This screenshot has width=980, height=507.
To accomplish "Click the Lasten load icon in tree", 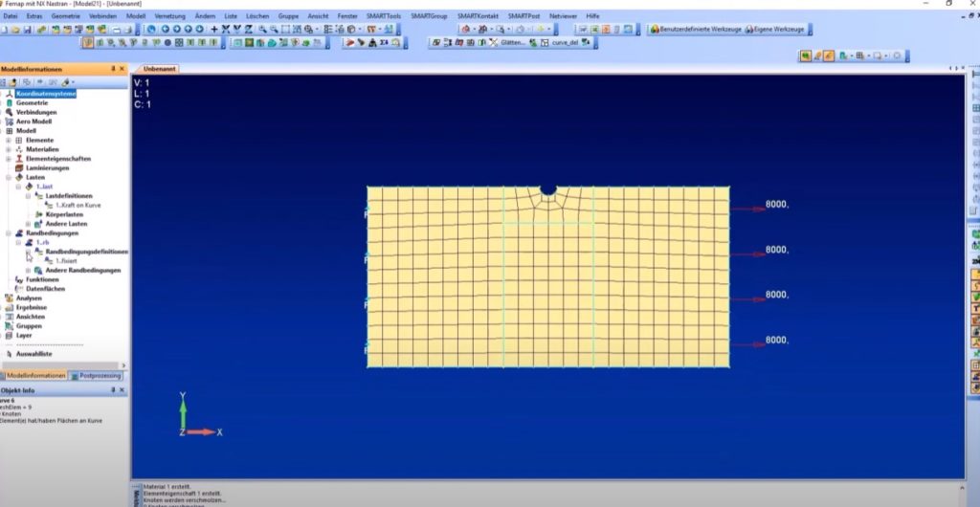I will [19, 177].
